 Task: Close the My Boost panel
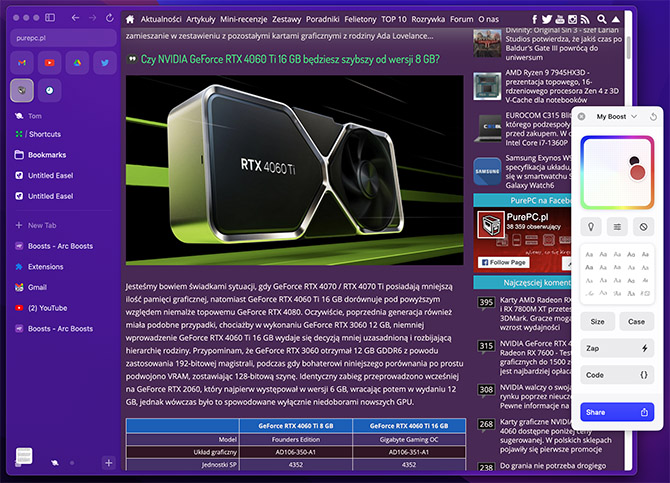pos(582,116)
